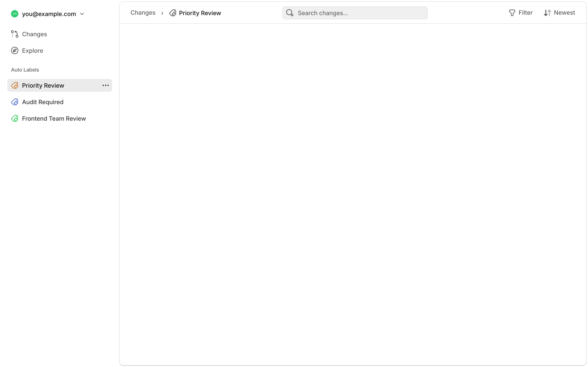This screenshot has height=367, width=588.
Task: Click the blue Audit Required label icon
Action: pos(14,102)
